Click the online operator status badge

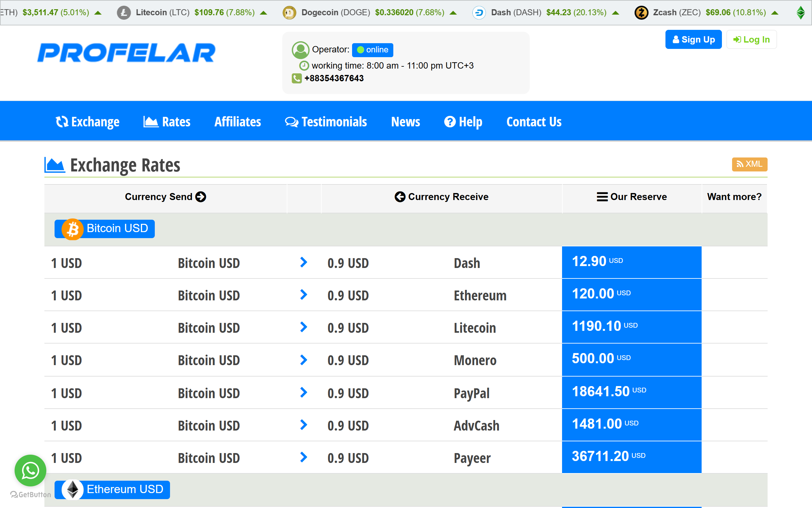tap(372, 50)
